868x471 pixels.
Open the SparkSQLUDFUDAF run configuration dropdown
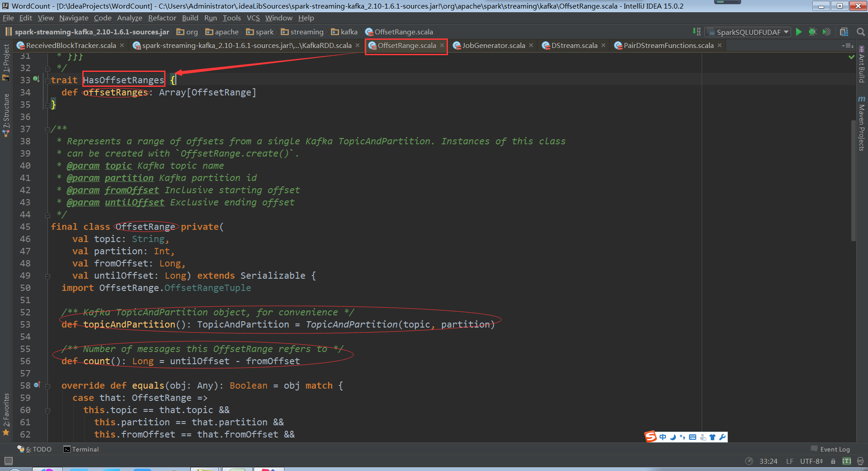click(749, 32)
